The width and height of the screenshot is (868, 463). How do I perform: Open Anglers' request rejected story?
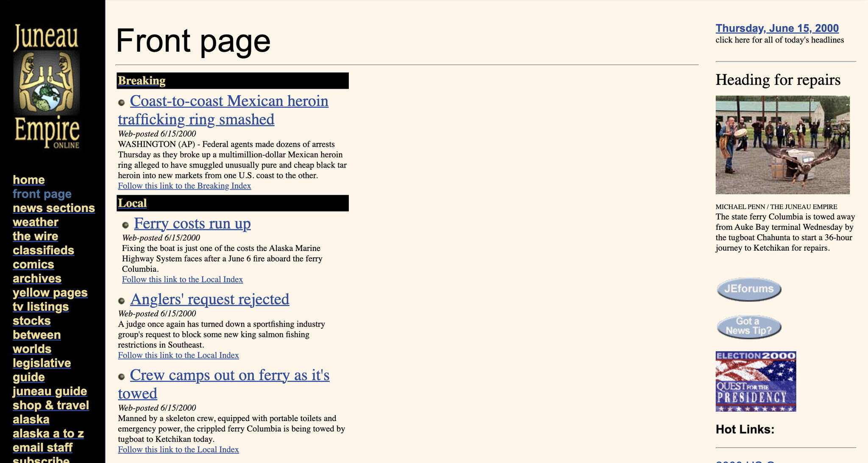[x=209, y=299]
